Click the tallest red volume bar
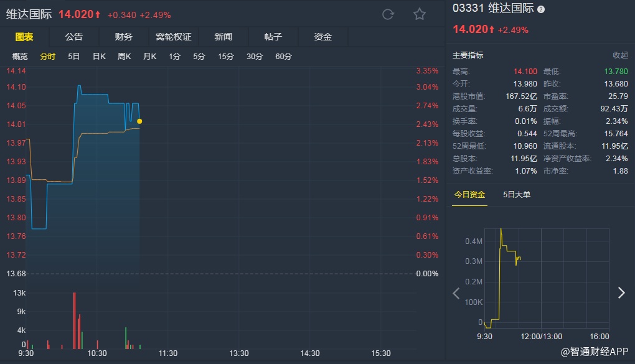Screen dimensions: 635x364 (x=74, y=320)
